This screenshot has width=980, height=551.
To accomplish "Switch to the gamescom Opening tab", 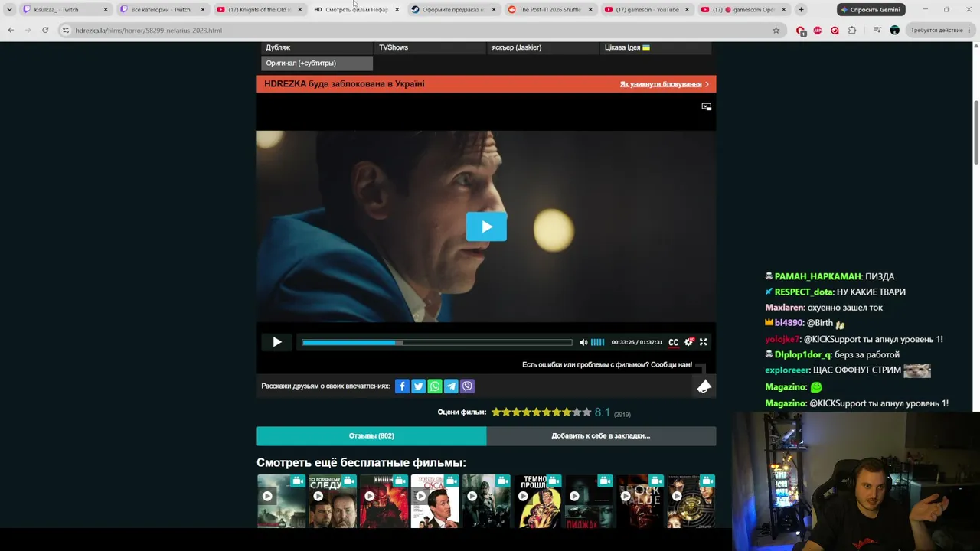I will [743, 10].
